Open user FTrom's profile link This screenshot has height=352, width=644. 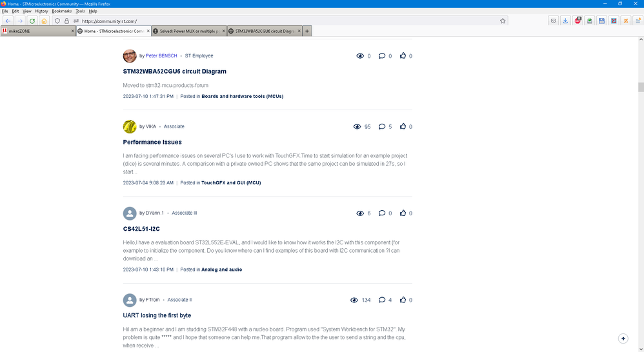[x=152, y=300]
